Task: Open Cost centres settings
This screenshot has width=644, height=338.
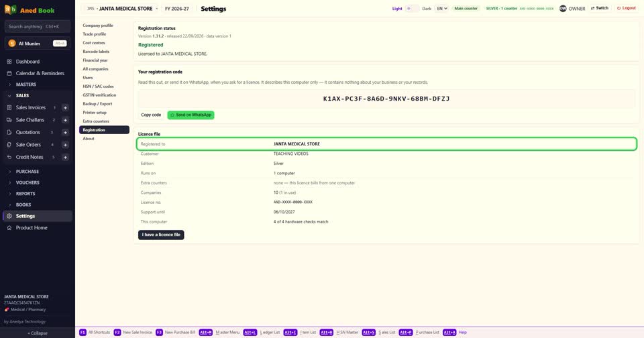Action: 104,43
